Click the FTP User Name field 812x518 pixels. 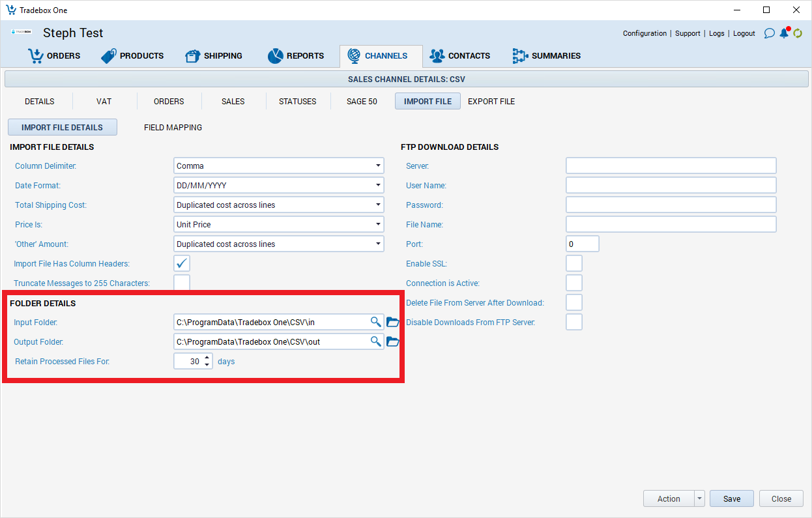tap(671, 185)
